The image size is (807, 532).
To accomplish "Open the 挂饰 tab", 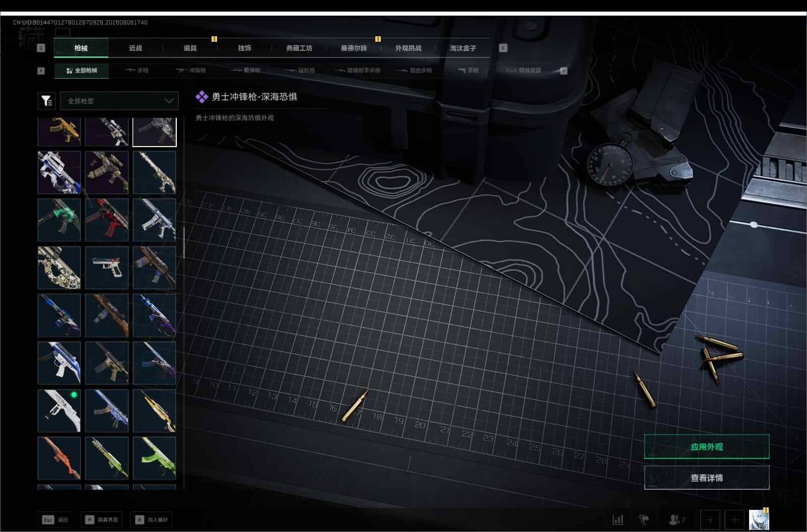I will click(244, 48).
